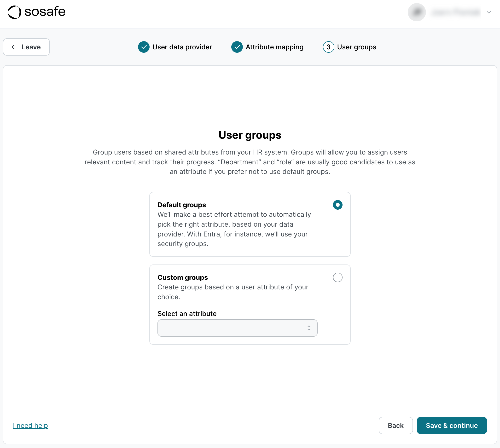Navigate to the Attribute mapping step

pyautogui.click(x=274, y=47)
